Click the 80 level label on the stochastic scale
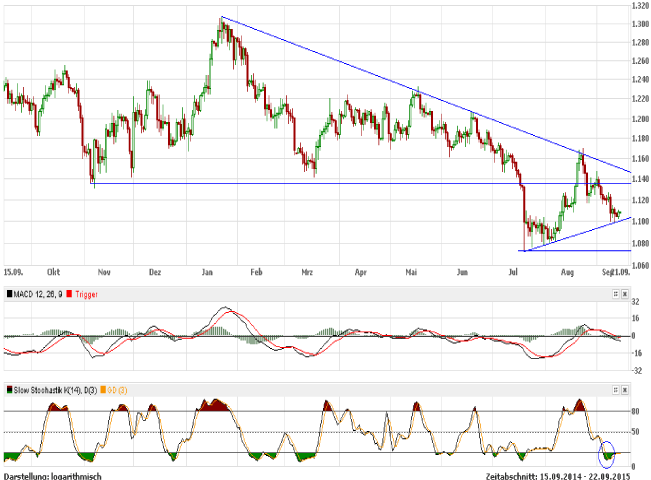Image resolution: width=651 pixels, height=480 pixels. coord(635,411)
